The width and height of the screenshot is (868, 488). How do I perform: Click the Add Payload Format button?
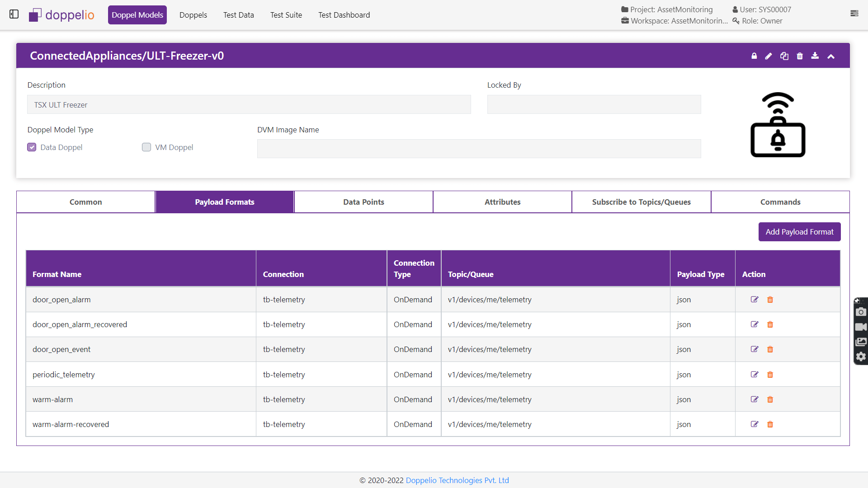tap(799, 232)
